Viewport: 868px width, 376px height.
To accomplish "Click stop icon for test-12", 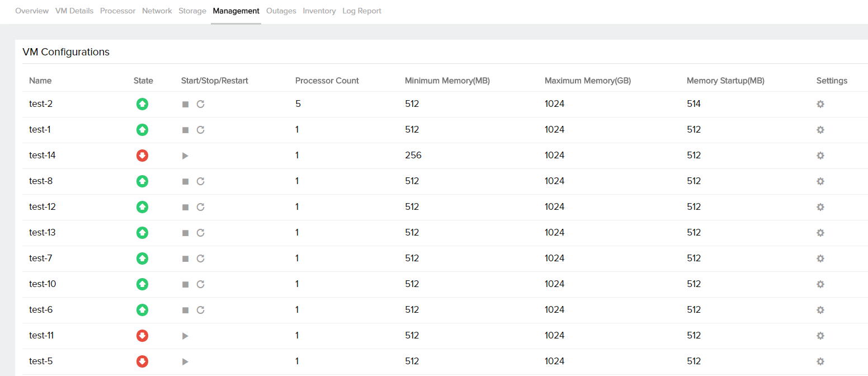I will click(185, 207).
